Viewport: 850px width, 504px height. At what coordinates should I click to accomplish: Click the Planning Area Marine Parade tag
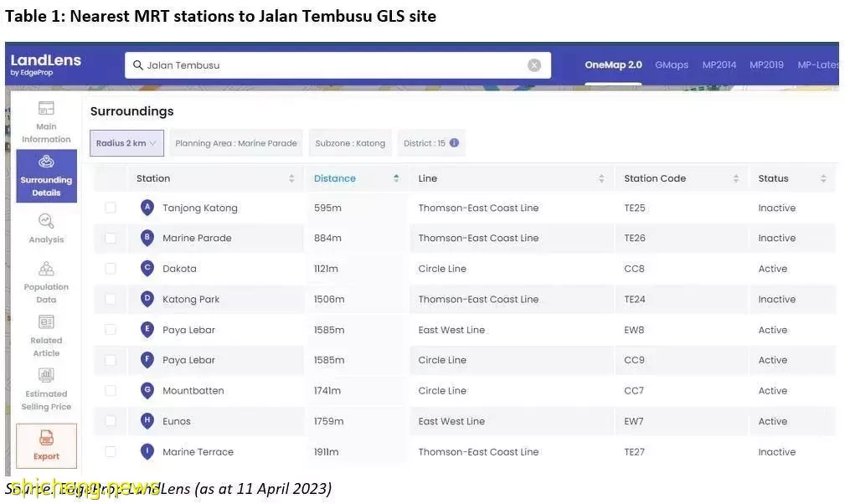pyautogui.click(x=236, y=143)
